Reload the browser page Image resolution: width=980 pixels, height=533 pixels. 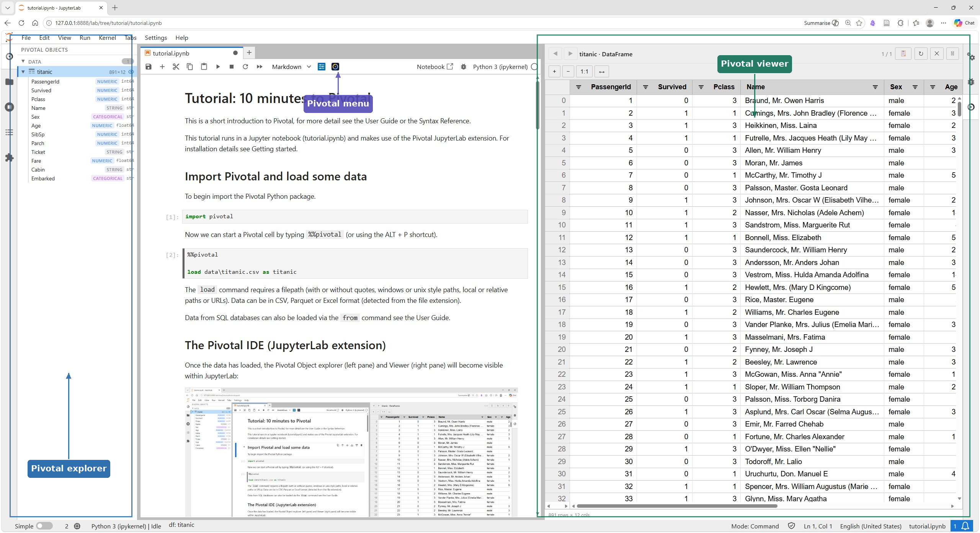tap(21, 23)
